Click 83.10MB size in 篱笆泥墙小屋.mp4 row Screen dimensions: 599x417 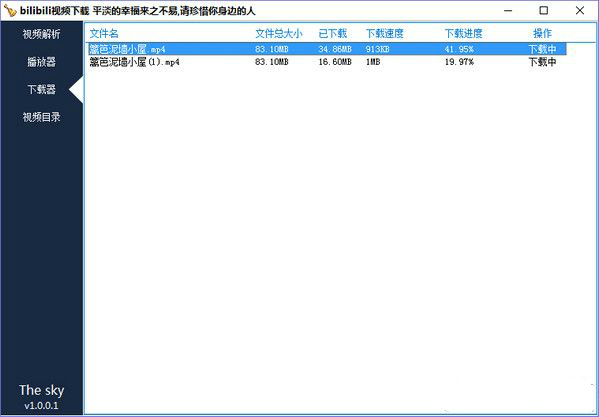(x=272, y=49)
